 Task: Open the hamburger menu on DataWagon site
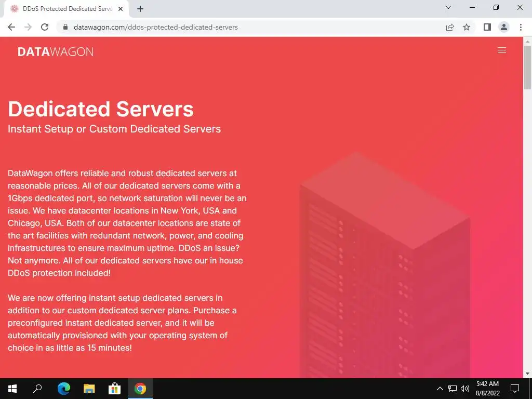click(x=501, y=50)
